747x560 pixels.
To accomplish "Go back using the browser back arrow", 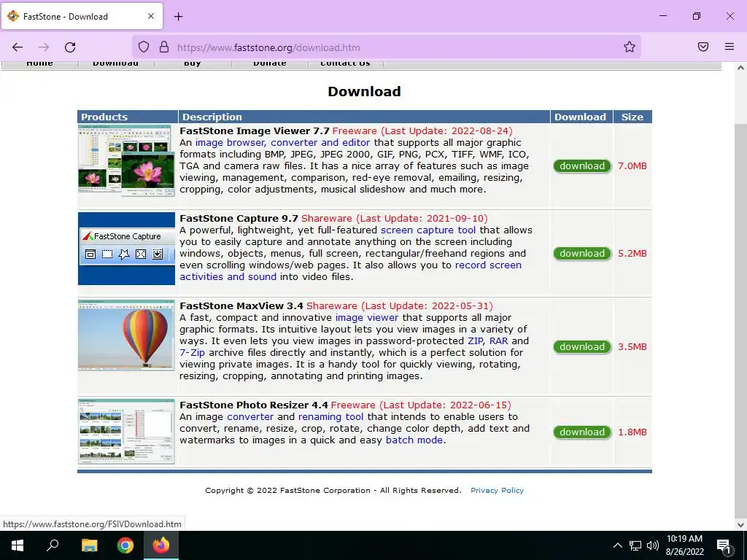I will click(x=18, y=47).
